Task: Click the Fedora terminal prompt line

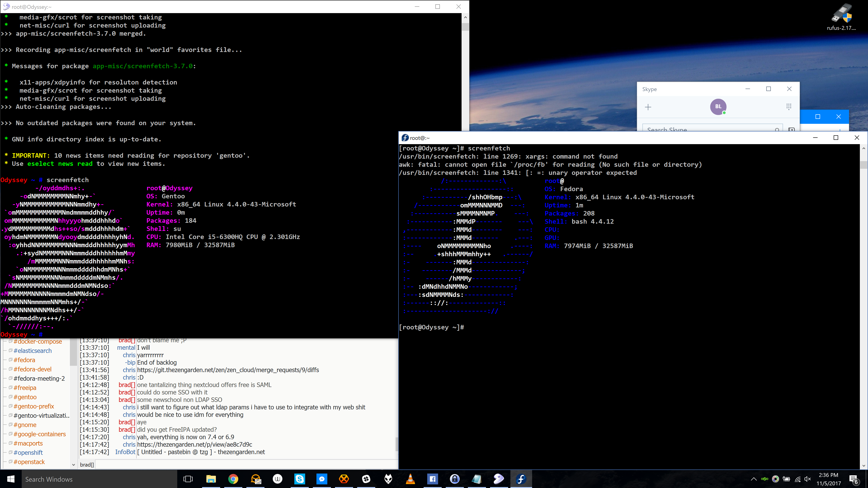Action: (x=432, y=327)
